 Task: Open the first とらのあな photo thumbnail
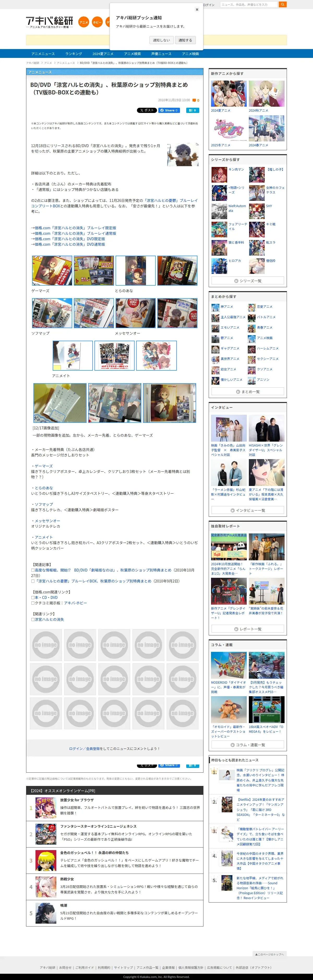click(135, 270)
